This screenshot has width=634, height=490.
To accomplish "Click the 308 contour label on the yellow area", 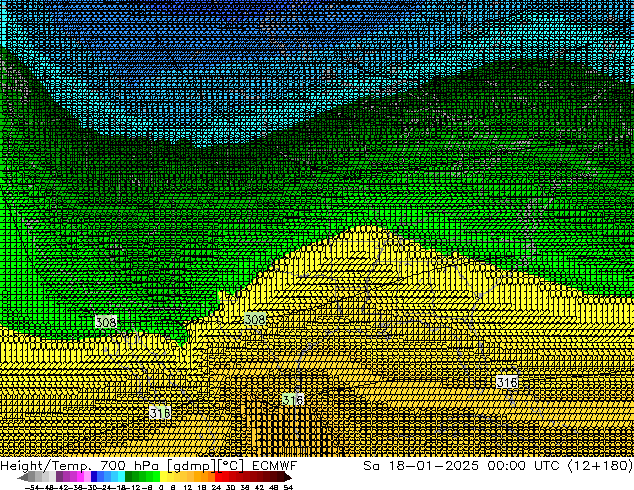I will point(255,319).
